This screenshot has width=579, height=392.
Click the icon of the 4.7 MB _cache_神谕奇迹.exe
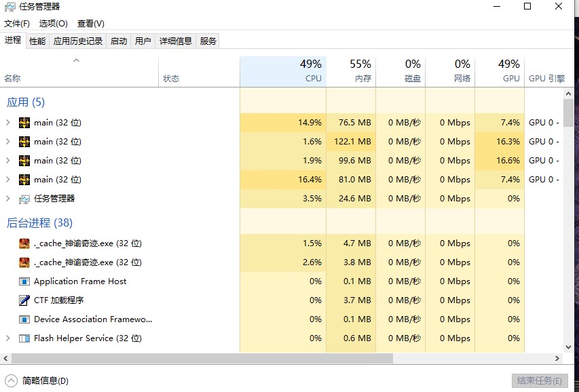pos(24,243)
